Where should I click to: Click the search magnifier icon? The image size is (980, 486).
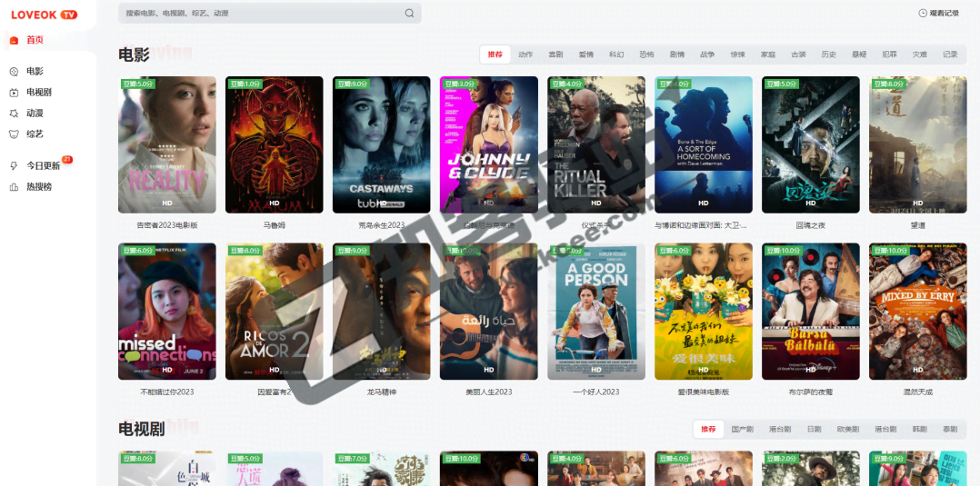[x=409, y=14]
